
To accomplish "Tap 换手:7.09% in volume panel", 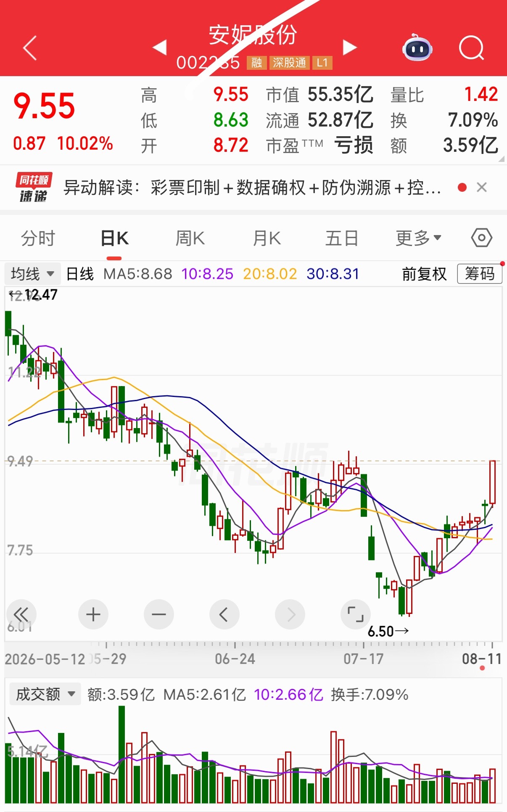I will pyautogui.click(x=370, y=695).
